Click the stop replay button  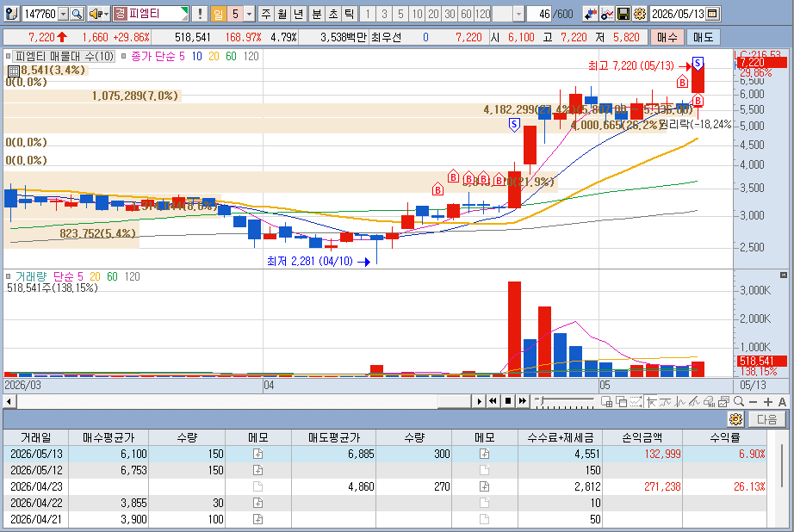coord(507,401)
